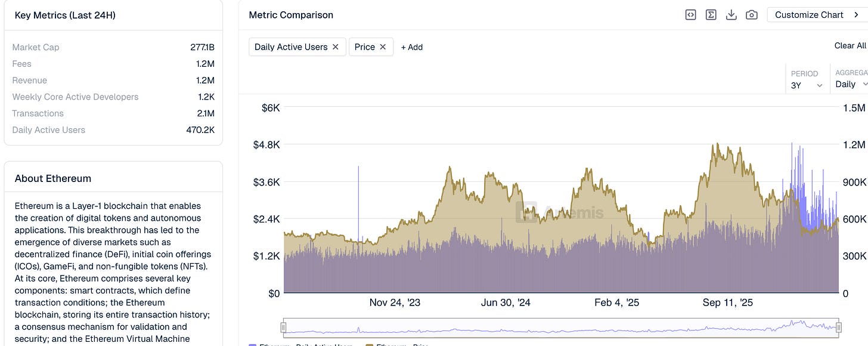Click the Key Metrics (Last 24H) heading

pyautogui.click(x=65, y=16)
